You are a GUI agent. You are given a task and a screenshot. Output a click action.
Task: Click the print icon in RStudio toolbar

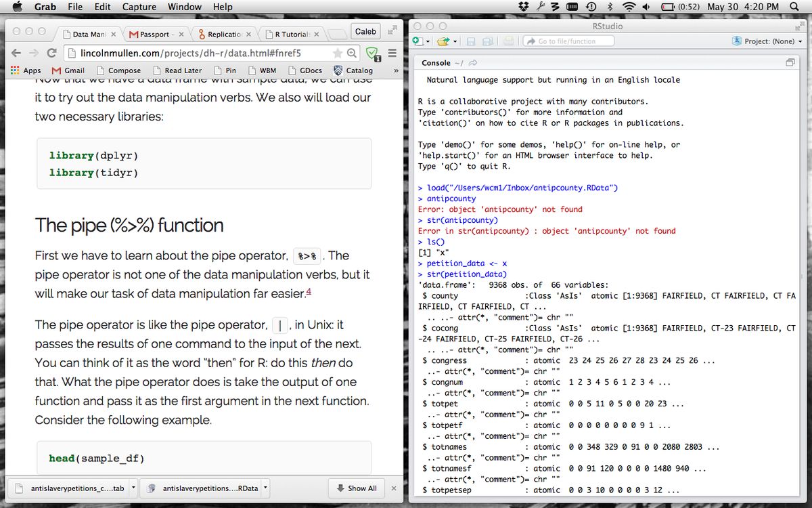[x=508, y=41]
